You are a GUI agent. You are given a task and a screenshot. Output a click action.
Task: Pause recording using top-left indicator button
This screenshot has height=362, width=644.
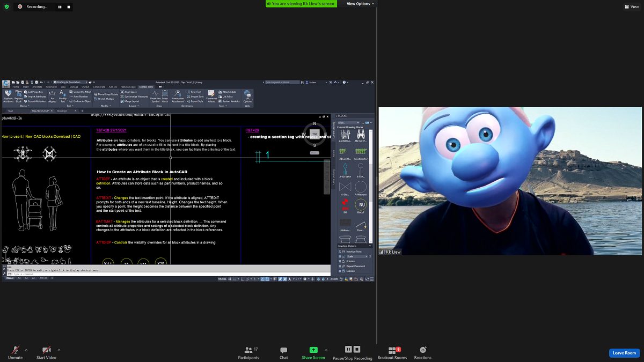(60, 7)
